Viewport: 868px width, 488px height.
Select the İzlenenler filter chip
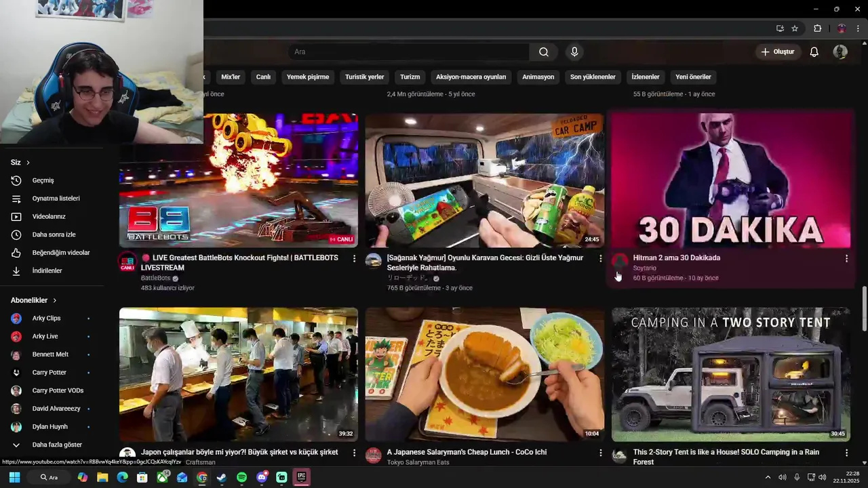click(x=646, y=77)
